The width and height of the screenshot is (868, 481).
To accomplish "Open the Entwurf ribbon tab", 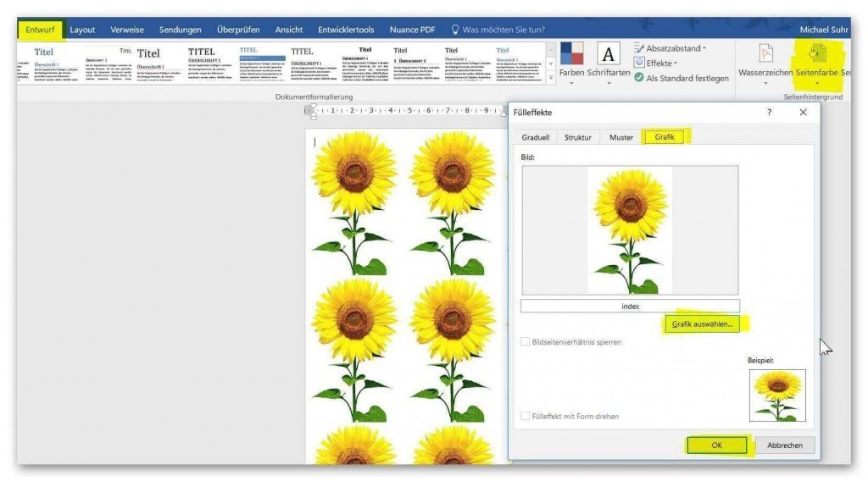I will click(41, 30).
